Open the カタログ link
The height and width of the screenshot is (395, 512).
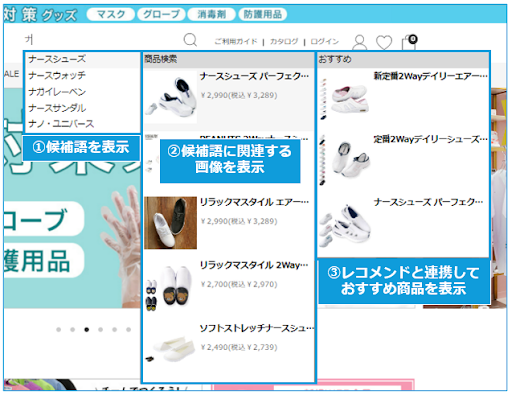coord(284,41)
